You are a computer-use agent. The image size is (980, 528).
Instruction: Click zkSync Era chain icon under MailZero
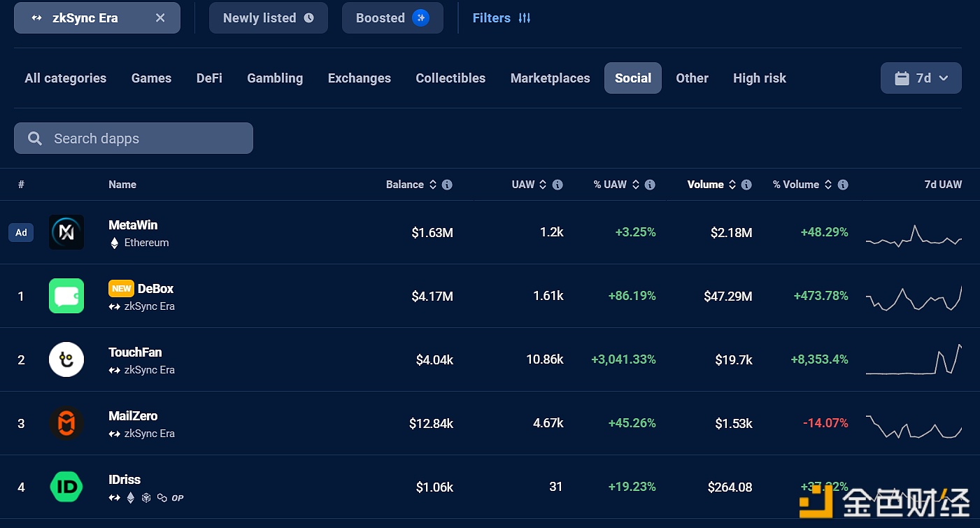(x=115, y=434)
